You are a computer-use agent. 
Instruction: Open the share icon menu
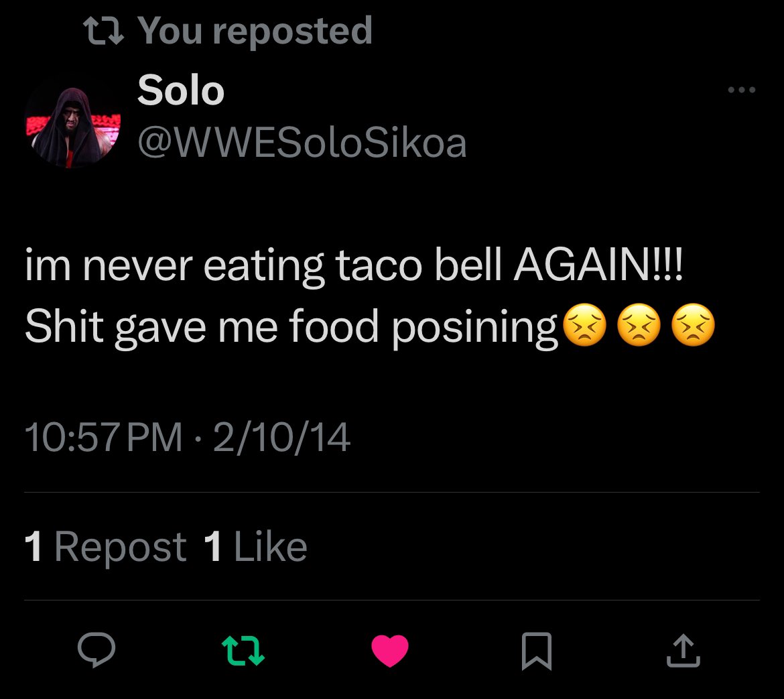click(683, 651)
